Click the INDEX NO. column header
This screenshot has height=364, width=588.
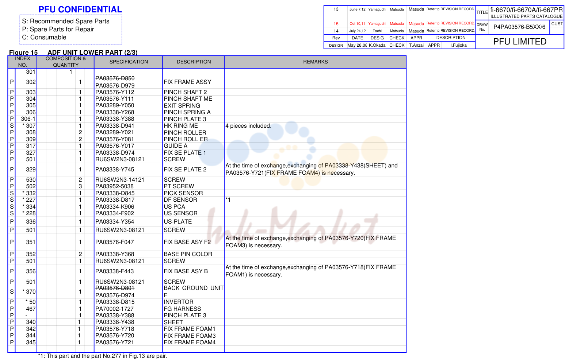tap(23, 62)
